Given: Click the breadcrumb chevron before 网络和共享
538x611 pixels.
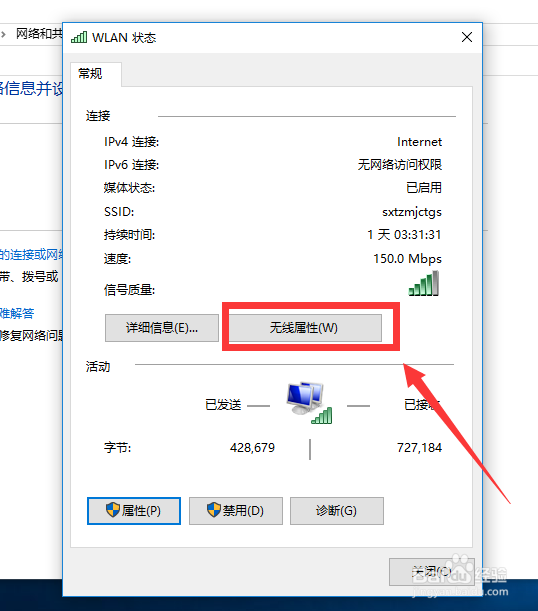Looking at the screenshot, I should point(4,34).
